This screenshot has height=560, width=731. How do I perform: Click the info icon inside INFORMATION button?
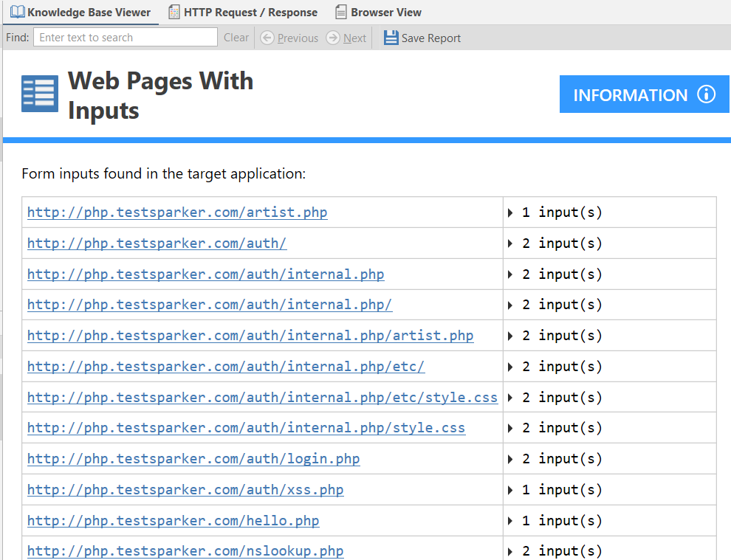pos(707,94)
